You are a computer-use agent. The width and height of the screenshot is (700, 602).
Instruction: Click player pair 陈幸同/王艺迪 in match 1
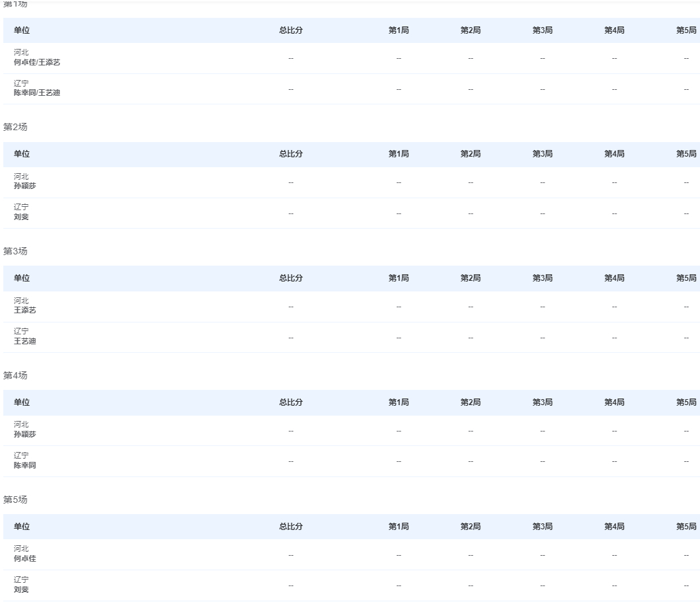coord(36,93)
